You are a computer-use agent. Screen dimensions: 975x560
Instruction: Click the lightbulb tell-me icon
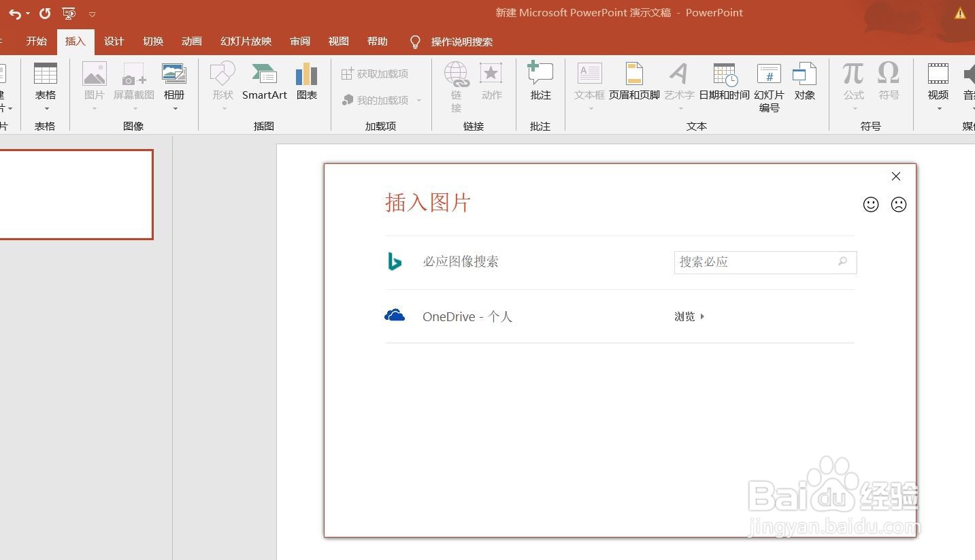pos(415,42)
